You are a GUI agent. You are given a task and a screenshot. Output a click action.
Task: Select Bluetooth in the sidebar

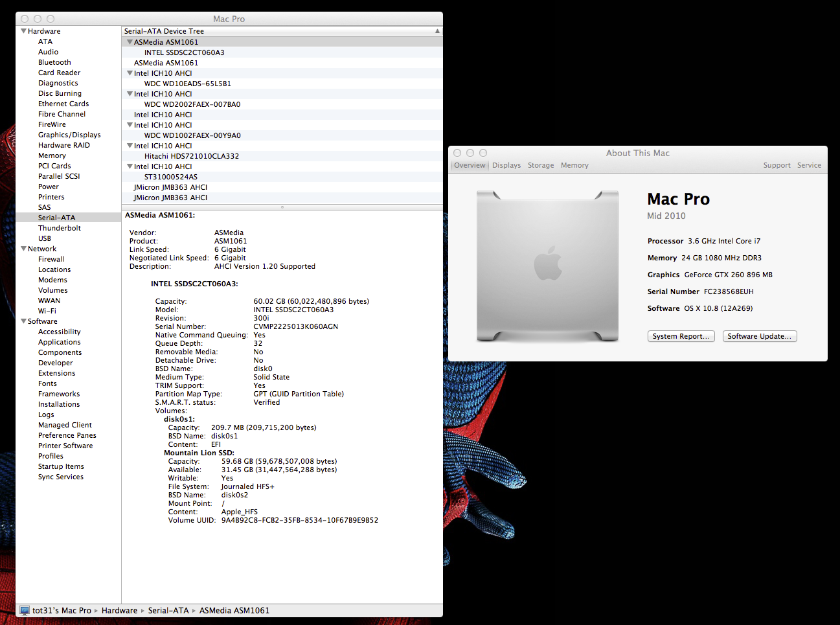point(54,62)
